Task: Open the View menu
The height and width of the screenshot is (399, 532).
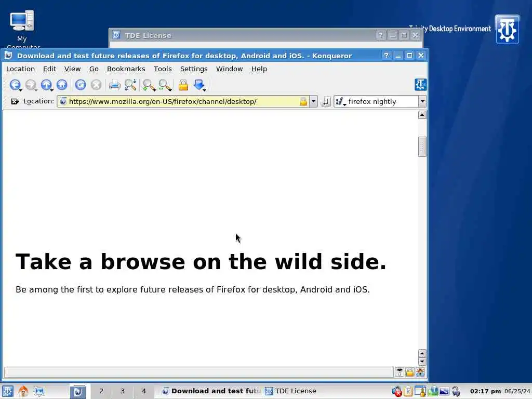Action: (x=72, y=69)
